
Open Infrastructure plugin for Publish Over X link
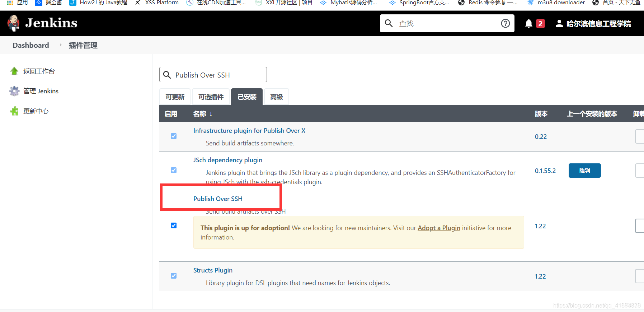point(249,131)
